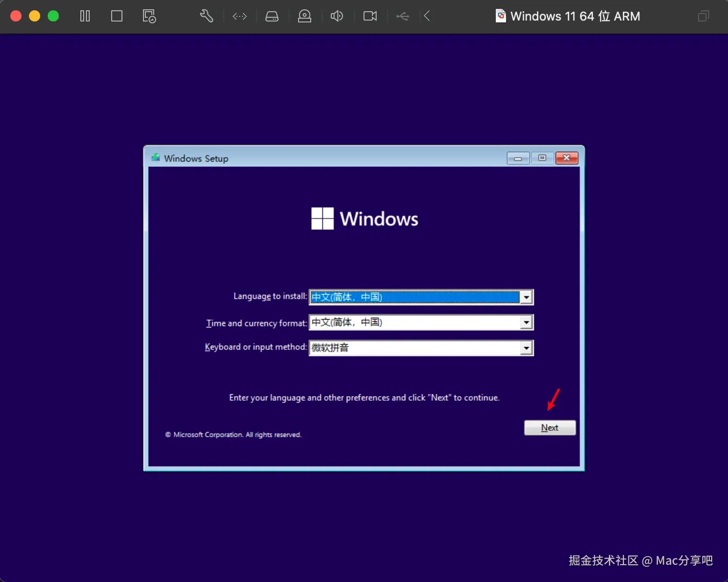Click the network adapter arrows icon
This screenshot has height=582, width=728.
point(240,16)
